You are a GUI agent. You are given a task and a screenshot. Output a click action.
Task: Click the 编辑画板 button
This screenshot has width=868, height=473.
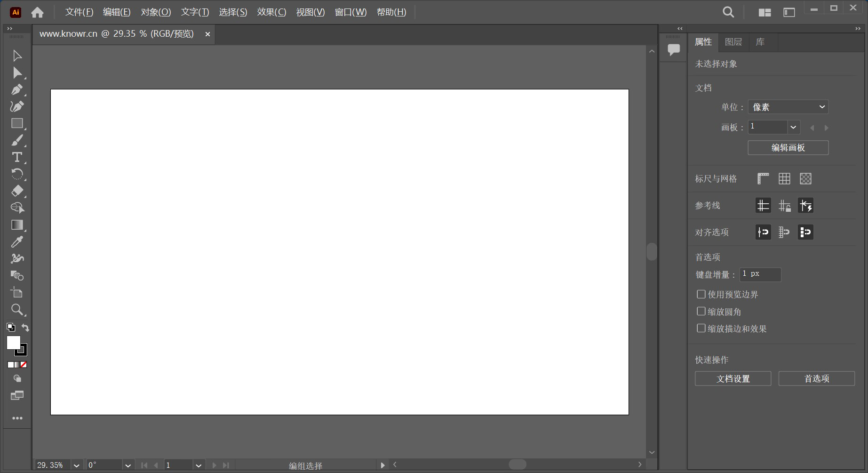pyautogui.click(x=788, y=148)
